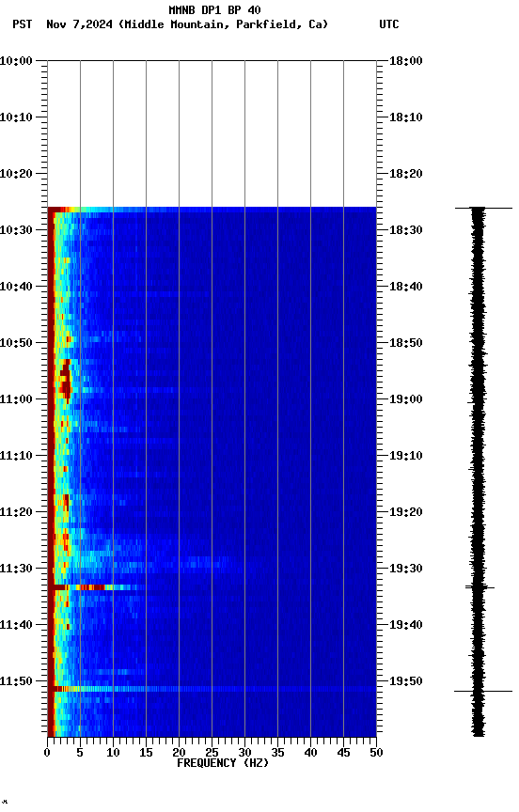Click the title text 'MMNB DP1 BP 40'
This screenshot has width=519, height=812.
(214, 9)
